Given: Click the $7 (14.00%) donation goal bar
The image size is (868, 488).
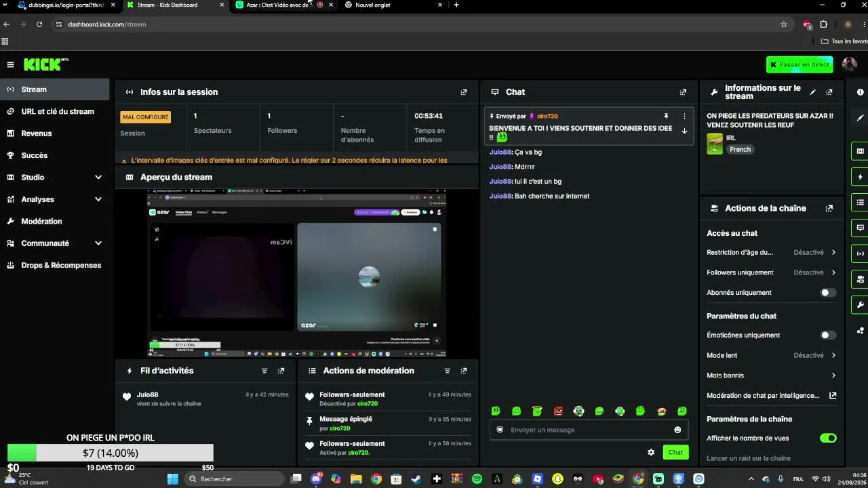Looking at the screenshot, I should tap(111, 453).
